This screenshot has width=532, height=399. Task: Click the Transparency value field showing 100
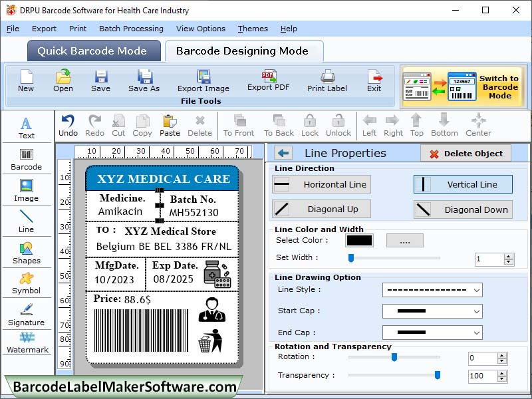[483, 376]
